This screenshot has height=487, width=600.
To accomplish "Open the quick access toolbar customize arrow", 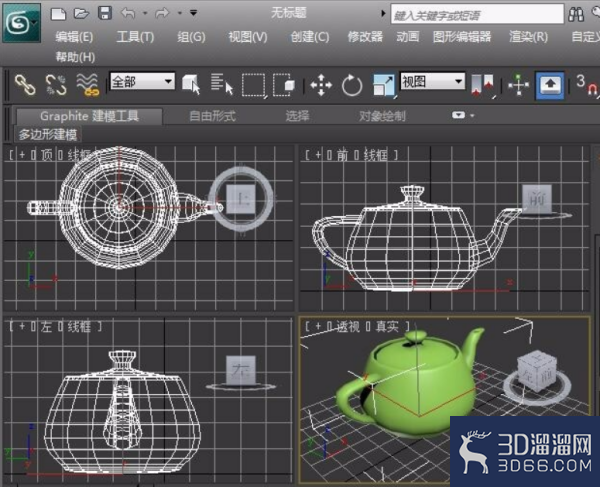I will coord(194,13).
